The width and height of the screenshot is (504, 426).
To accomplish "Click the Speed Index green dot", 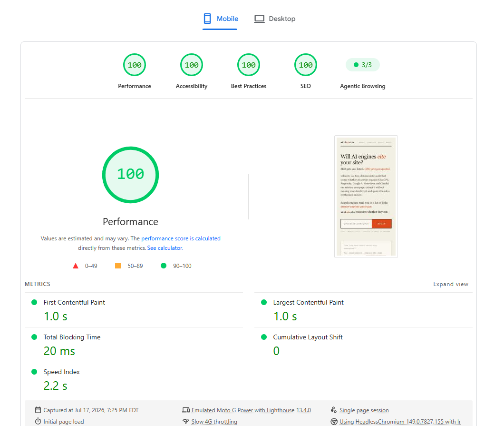I will click(34, 372).
